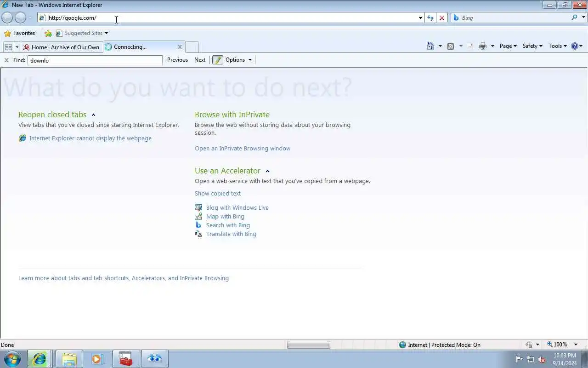
Task: Click the Windows Explorer taskbar icon
Action: tap(69, 359)
